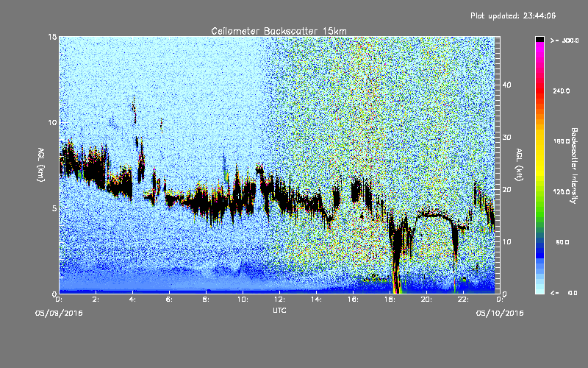Click the start date label 05/09/2016
Image resolution: width=588 pixels, height=368 pixels.
(x=59, y=314)
